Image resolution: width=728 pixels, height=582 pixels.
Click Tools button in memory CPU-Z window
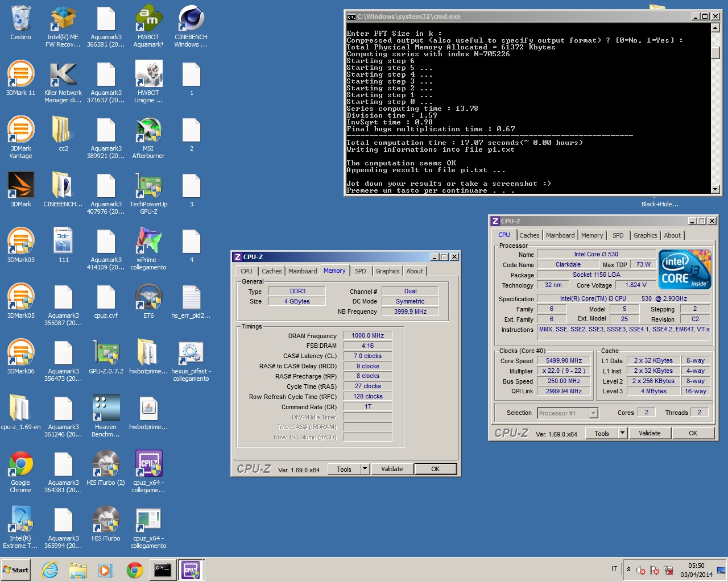(x=344, y=469)
